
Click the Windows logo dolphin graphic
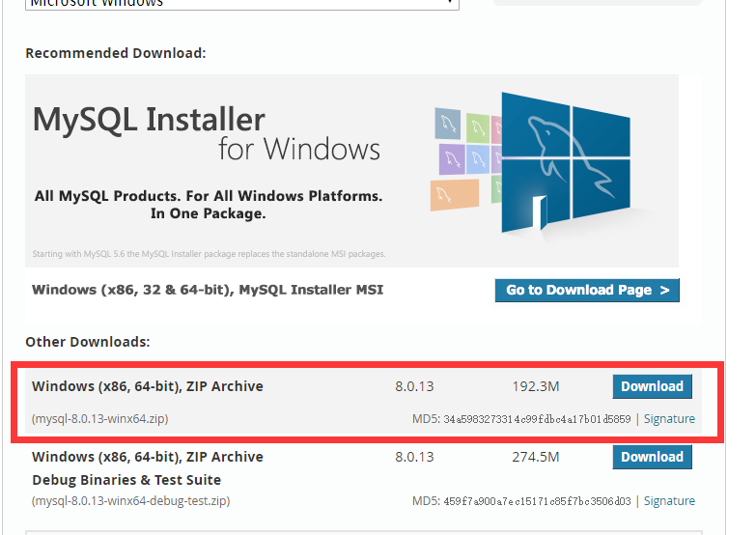click(x=566, y=161)
